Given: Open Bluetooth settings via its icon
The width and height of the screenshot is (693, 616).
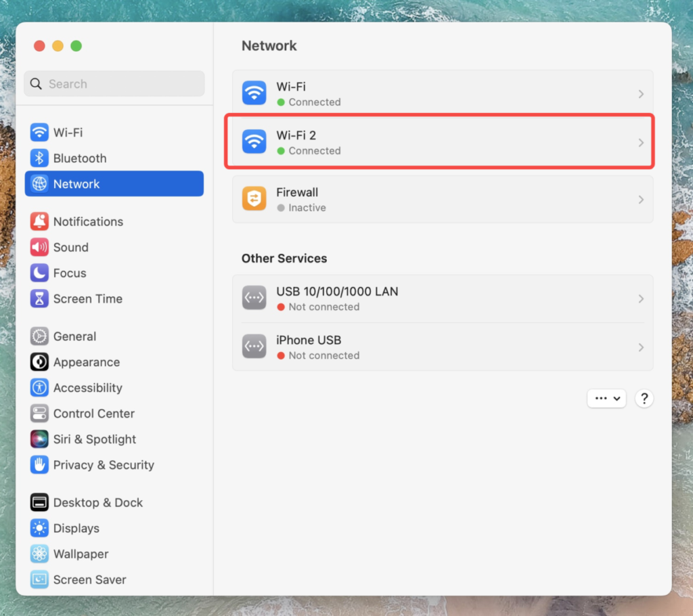Looking at the screenshot, I should pos(40,158).
